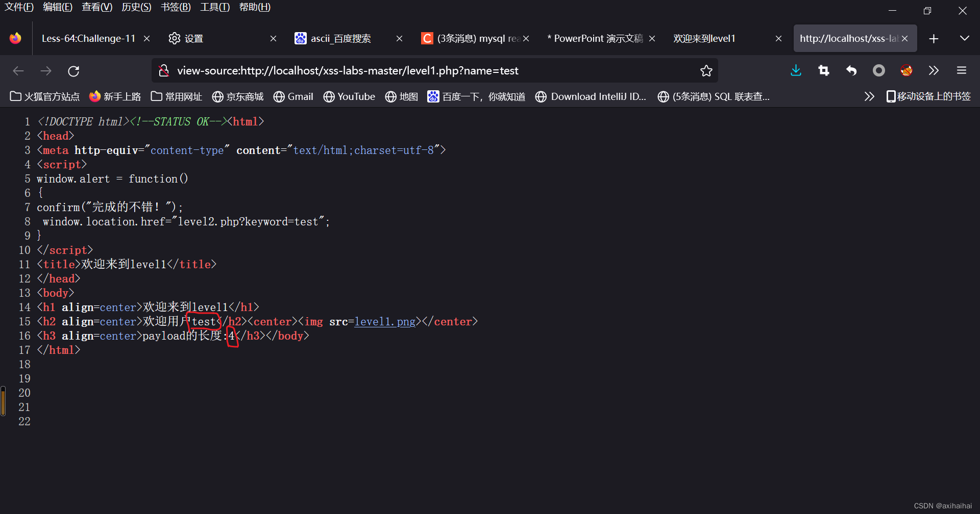Screen dimensions: 980x514
Task: Open the Downloads panel
Action: tap(796, 71)
